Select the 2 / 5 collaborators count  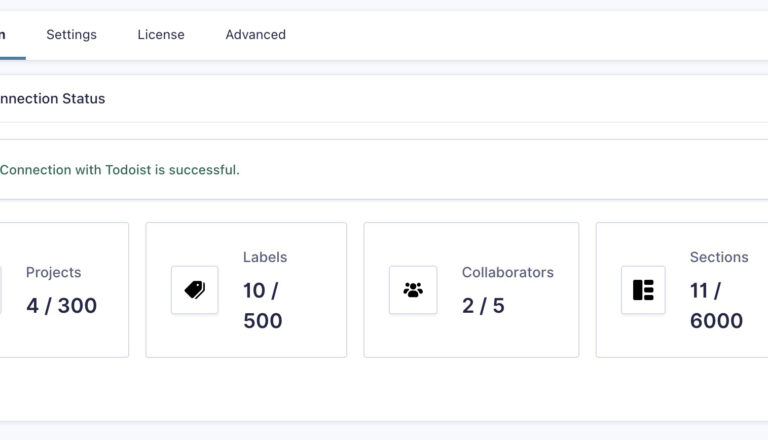pos(483,306)
